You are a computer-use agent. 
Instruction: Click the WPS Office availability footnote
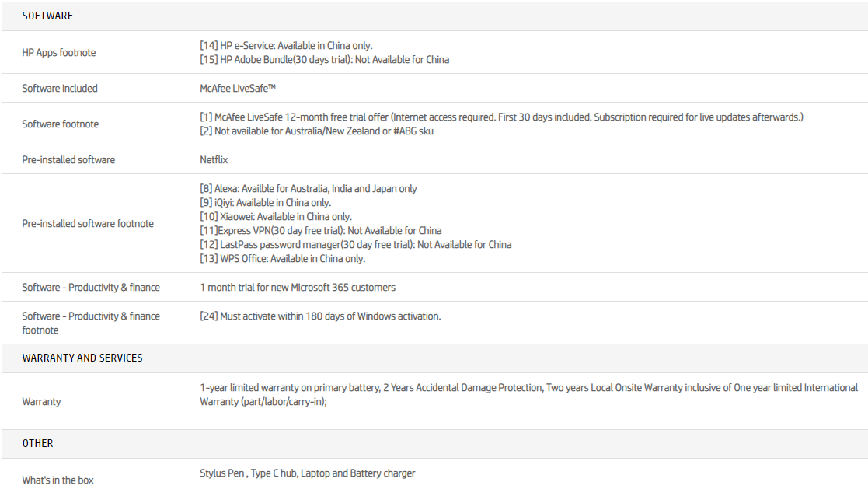pos(282,259)
